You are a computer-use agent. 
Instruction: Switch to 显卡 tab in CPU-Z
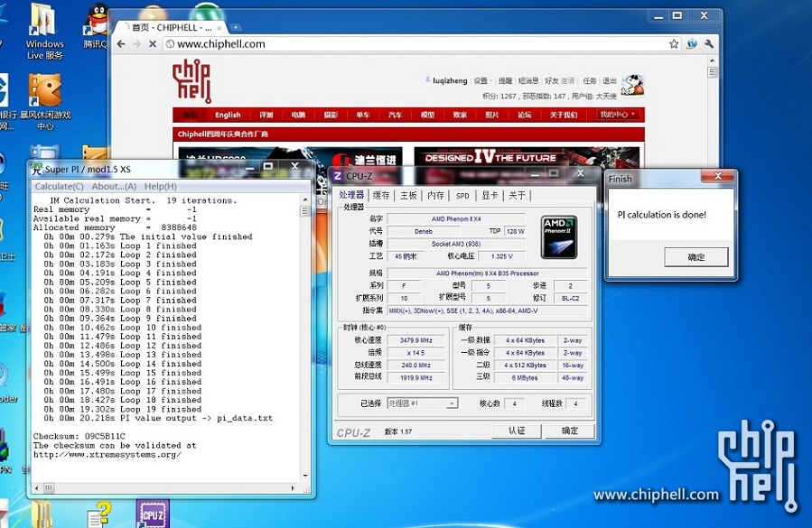pyautogui.click(x=490, y=195)
